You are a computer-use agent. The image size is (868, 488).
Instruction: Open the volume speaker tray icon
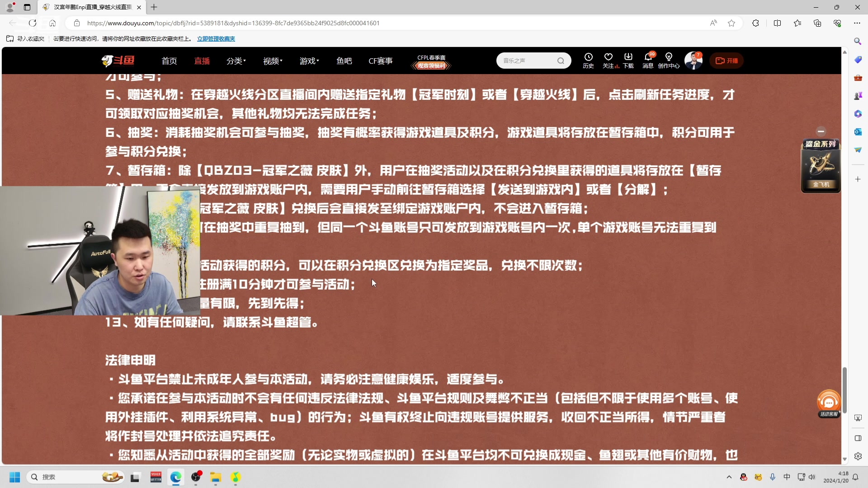[812, 477]
